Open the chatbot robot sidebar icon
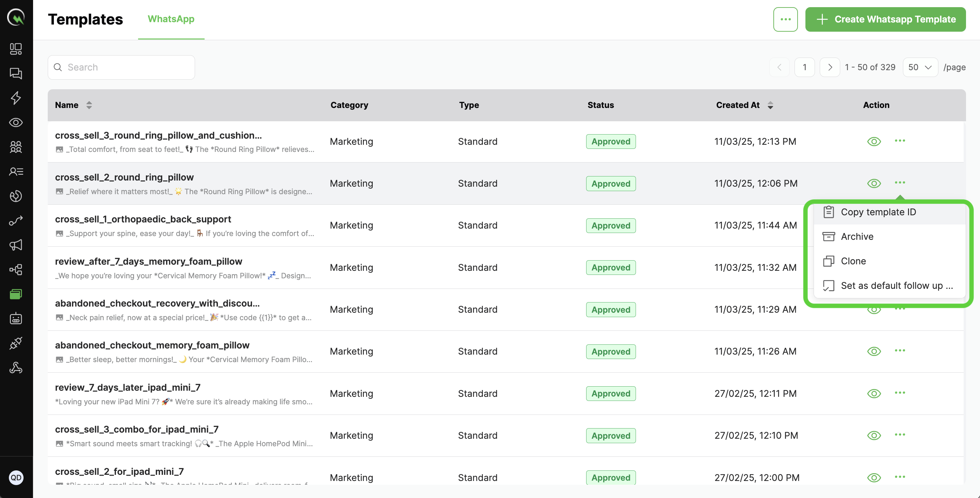The image size is (980, 498). tap(16, 318)
